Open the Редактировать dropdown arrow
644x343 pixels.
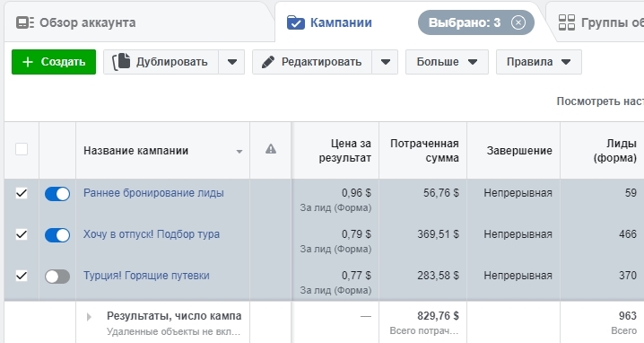(386, 62)
